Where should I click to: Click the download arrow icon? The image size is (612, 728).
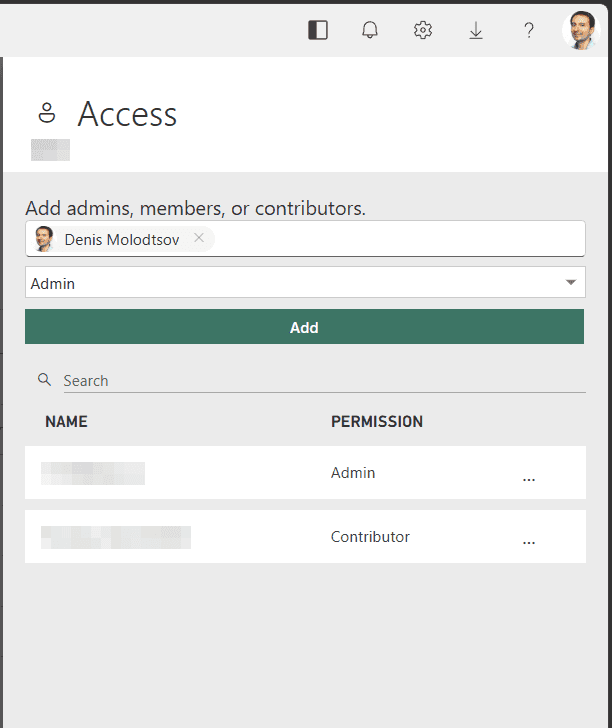tap(476, 31)
